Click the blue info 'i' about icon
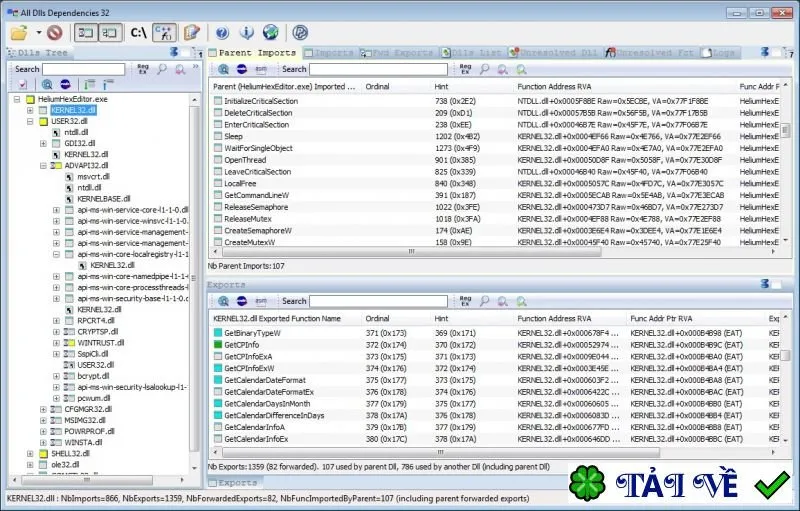800x511 pixels. (246, 33)
